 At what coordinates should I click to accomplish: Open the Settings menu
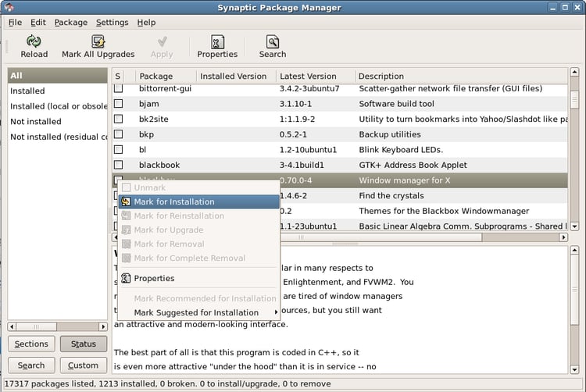(x=112, y=23)
